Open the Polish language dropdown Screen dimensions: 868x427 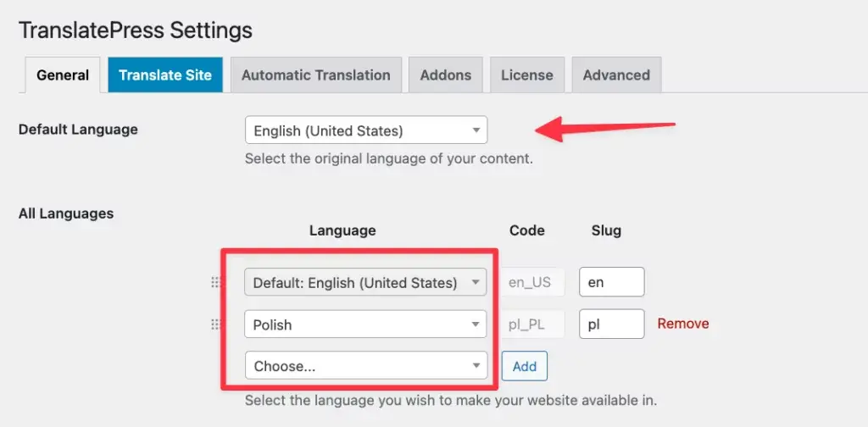click(x=365, y=324)
